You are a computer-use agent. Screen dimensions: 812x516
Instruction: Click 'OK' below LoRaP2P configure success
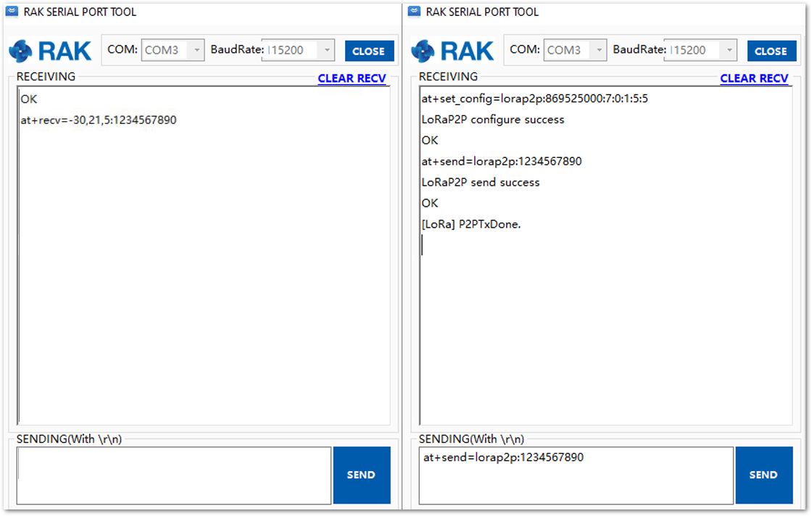[430, 141]
